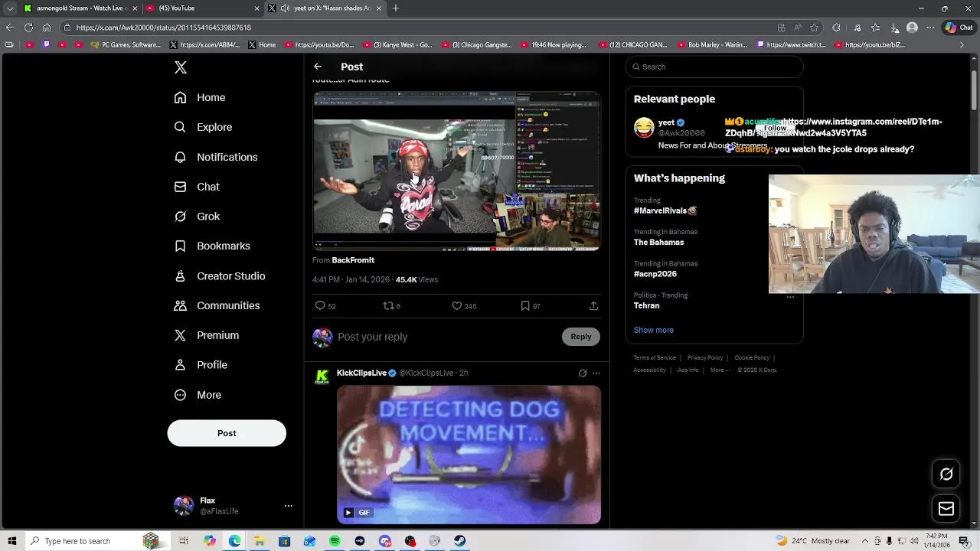This screenshot has height=551, width=980.
Task: Open more options on KickClipsLive reply
Action: (x=596, y=373)
